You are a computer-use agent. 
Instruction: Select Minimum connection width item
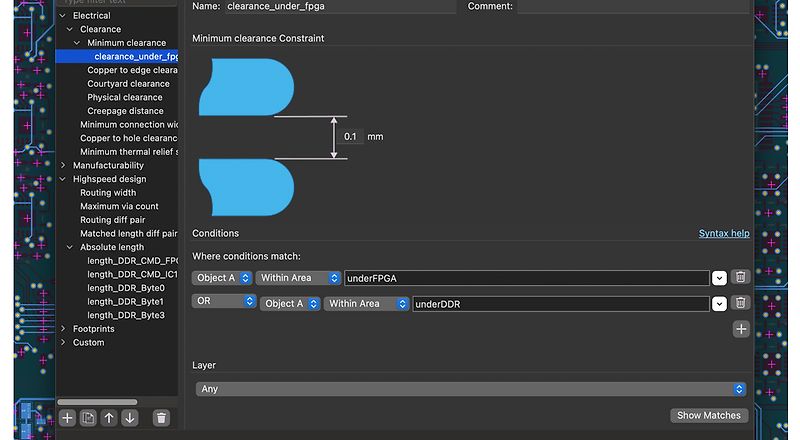129,125
